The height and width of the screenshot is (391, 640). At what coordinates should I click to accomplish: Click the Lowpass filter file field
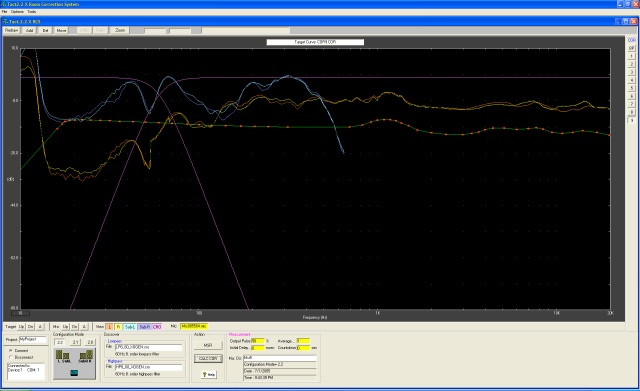tap(149, 347)
